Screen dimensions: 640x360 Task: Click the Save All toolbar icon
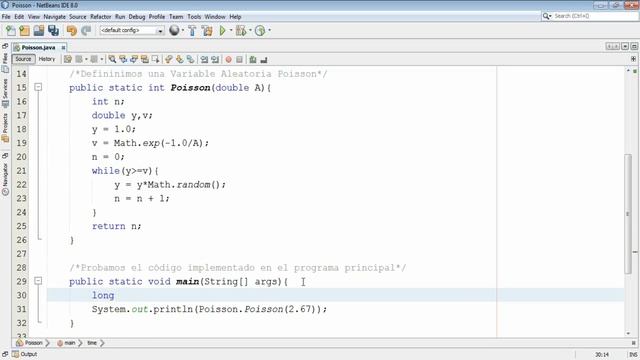coord(53,31)
